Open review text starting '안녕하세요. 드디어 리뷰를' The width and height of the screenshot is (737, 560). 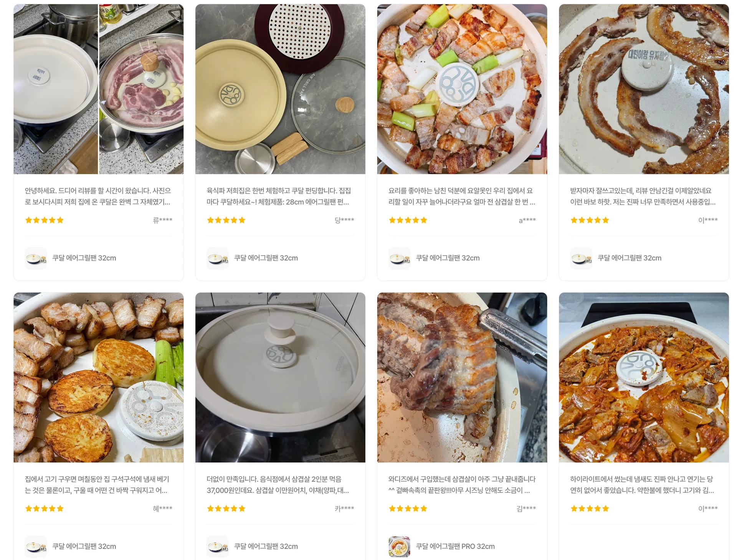pyautogui.click(x=98, y=196)
